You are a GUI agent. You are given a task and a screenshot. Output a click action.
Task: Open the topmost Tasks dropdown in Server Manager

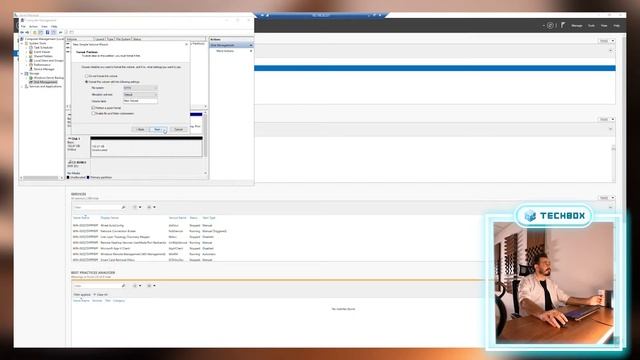[x=607, y=41]
